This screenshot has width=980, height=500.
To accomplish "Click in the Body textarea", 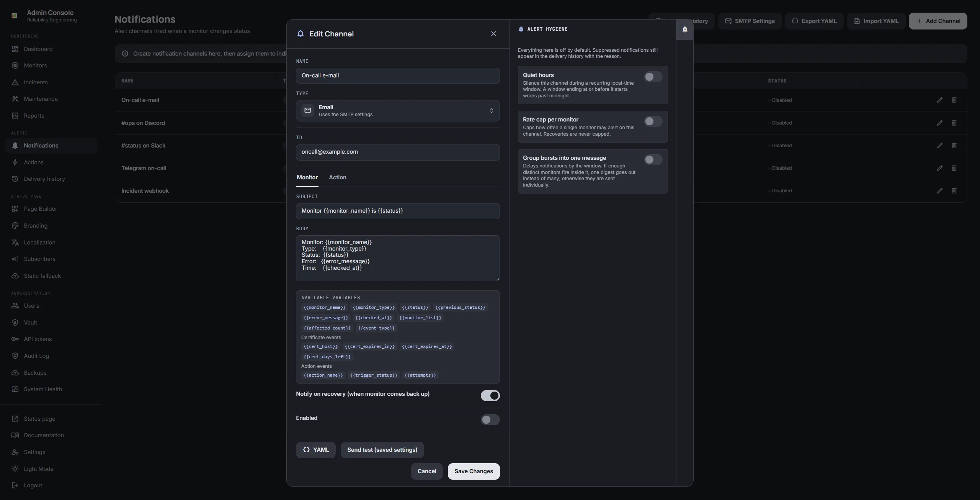I will tap(398, 258).
